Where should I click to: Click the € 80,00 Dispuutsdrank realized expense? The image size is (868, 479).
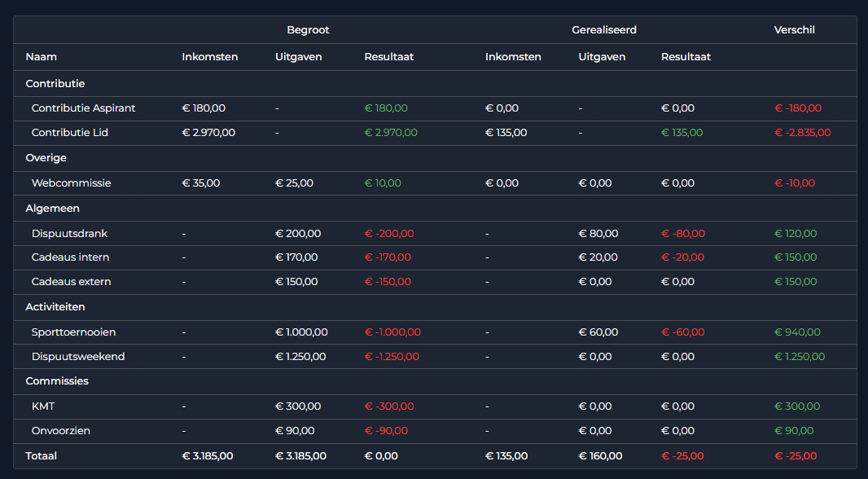click(x=598, y=234)
